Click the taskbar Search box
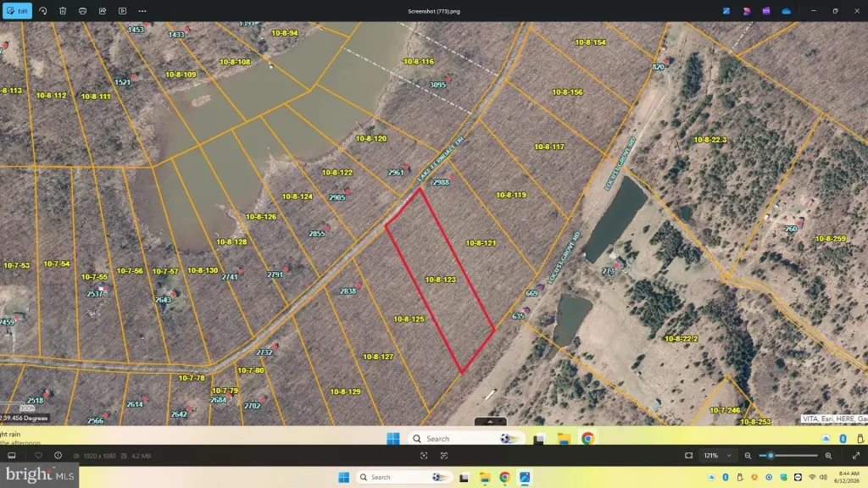Viewport: 868px width, 488px height. pos(404,477)
